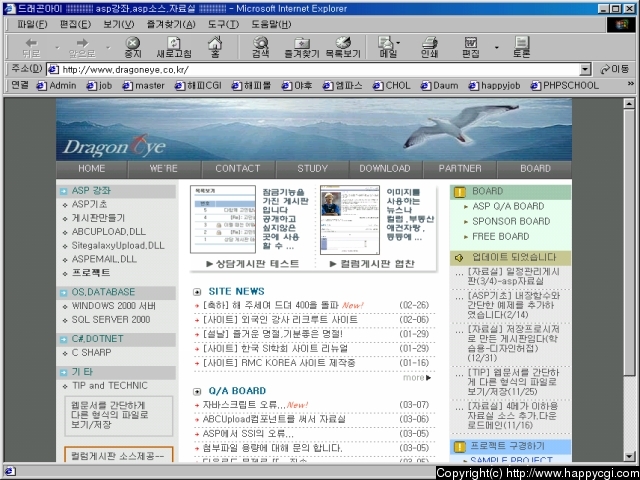Open the ABCUPLOAD.DLL sidebar link
This screenshot has width=640, height=480.
(109, 232)
